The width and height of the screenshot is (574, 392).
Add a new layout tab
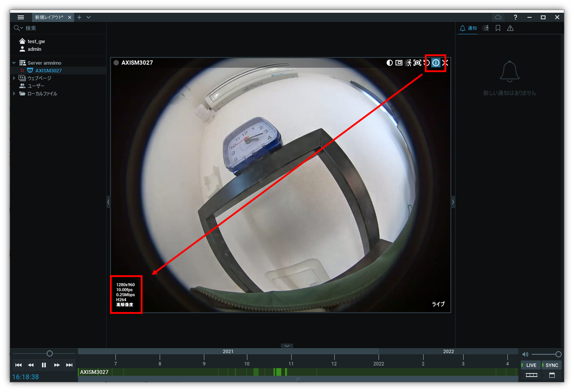79,17
